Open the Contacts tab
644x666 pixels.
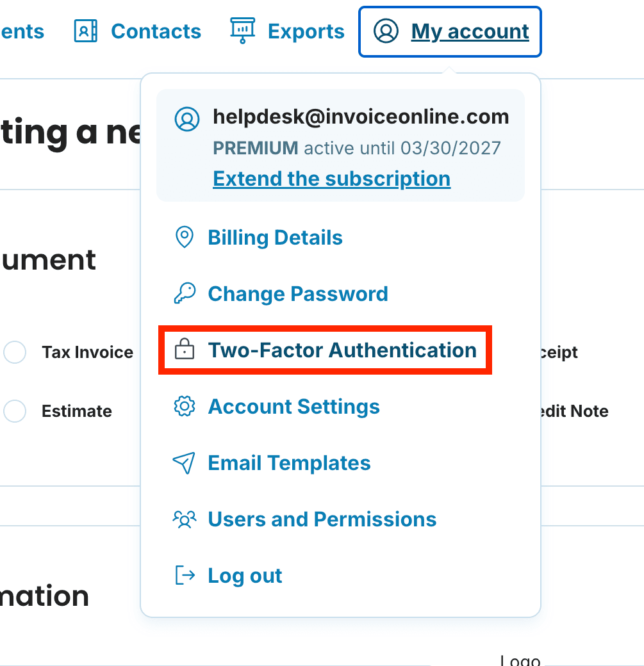156,31
